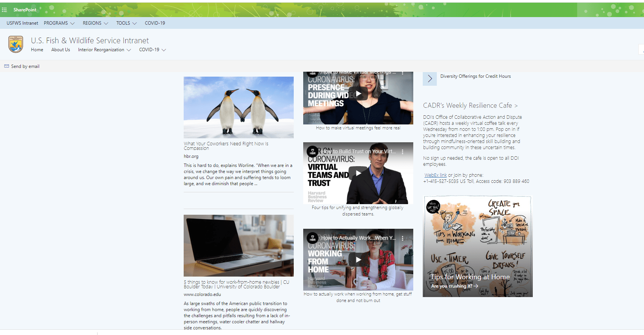The height and width of the screenshot is (335, 644).
Task: Click arrow icon beside Diversity Offerings for Credit Hours
Action: 430,79
